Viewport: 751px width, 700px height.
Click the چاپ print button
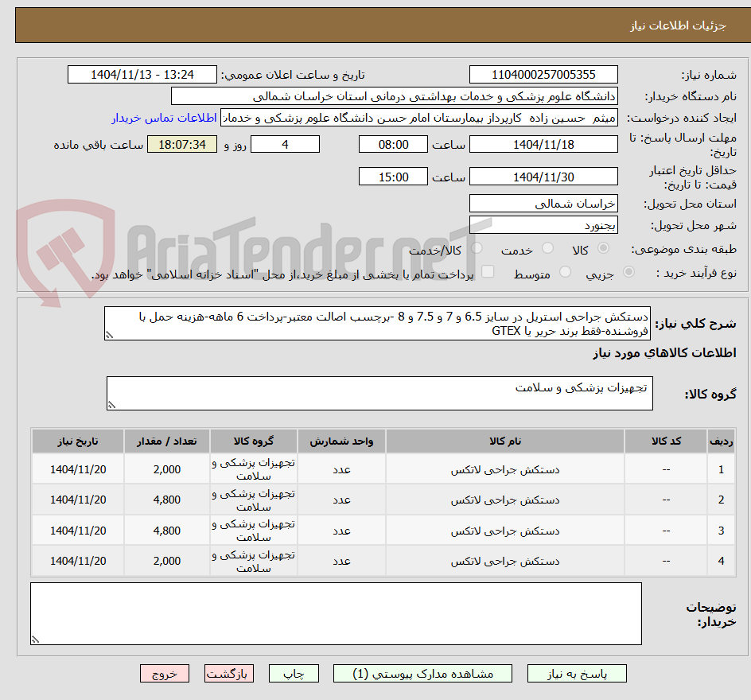294,674
